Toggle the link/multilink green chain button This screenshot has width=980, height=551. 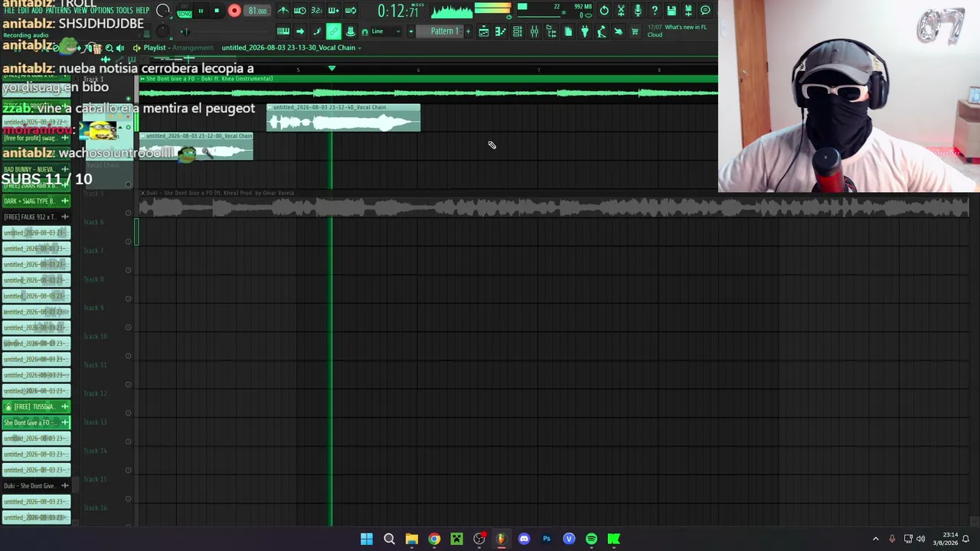[334, 31]
